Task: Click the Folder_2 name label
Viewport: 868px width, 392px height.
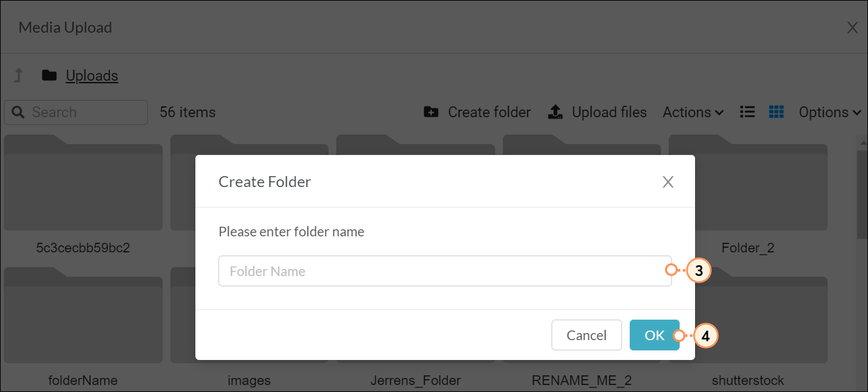Action: coord(748,247)
